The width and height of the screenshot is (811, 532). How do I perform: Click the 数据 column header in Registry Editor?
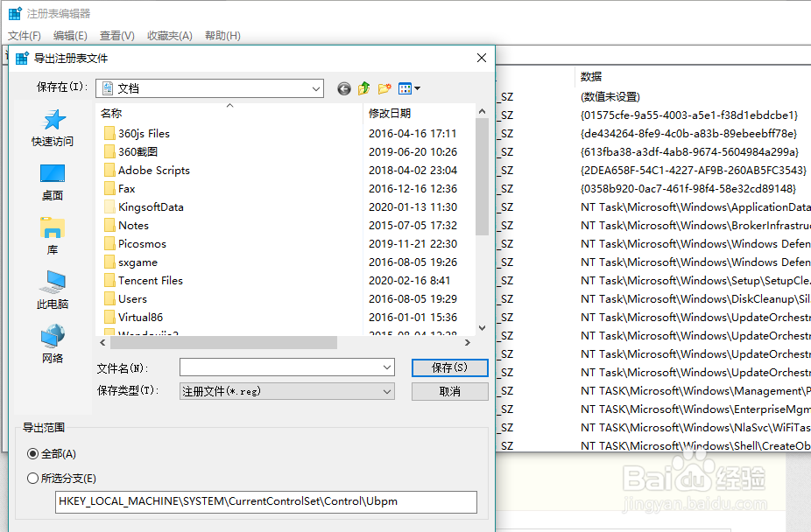coord(590,76)
